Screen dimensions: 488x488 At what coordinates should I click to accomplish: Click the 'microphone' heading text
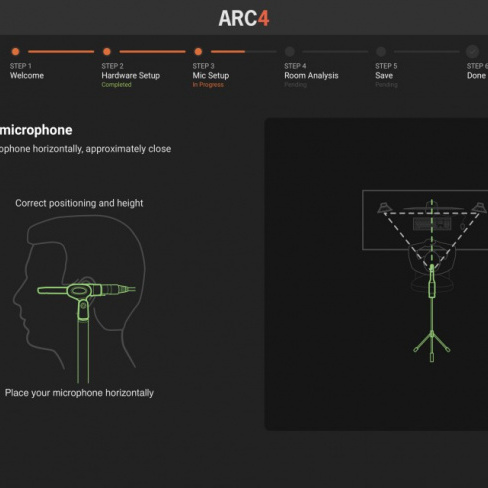36,130
